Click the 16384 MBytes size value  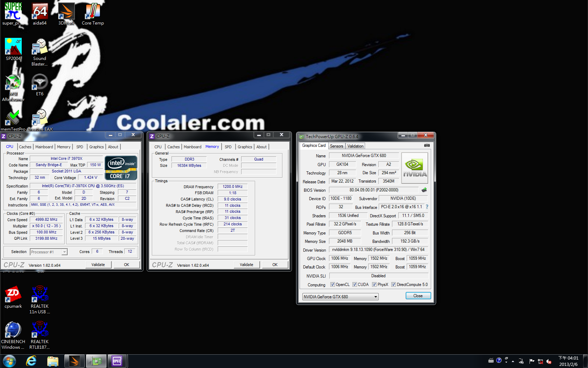click(x=189, y=165)
